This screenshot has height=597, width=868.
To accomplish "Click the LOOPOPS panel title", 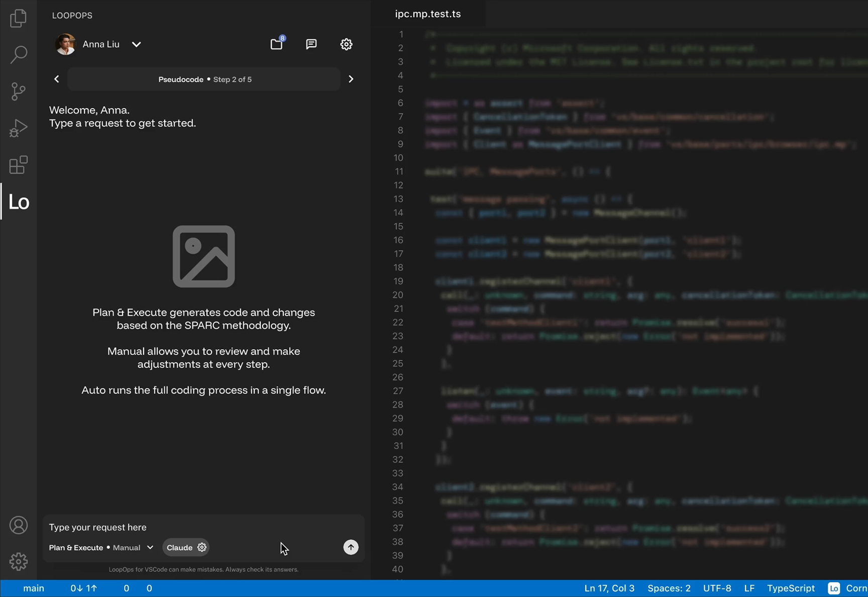I will click(x=72, y=16).
